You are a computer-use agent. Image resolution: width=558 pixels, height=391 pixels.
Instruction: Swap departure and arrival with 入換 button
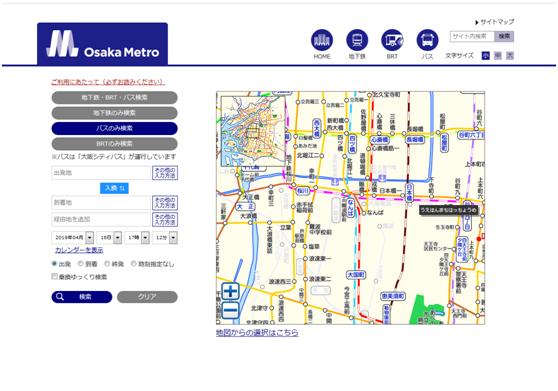click(114, 188)
